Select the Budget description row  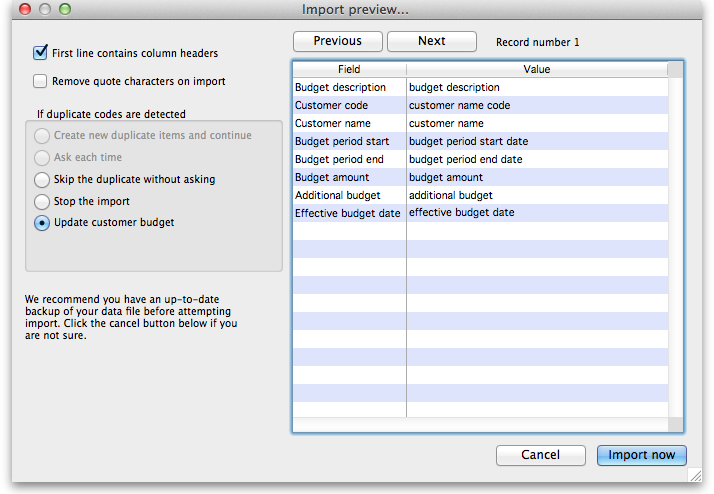(341, 88)
